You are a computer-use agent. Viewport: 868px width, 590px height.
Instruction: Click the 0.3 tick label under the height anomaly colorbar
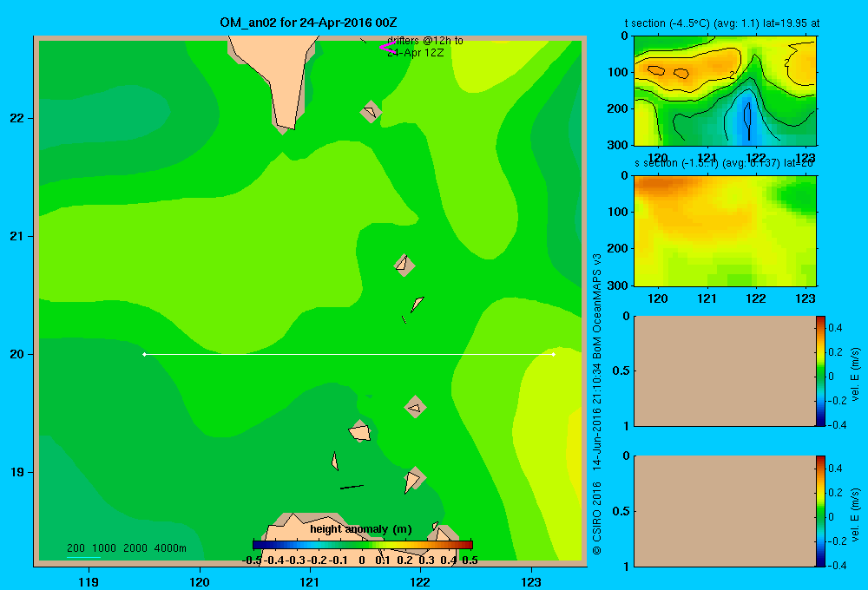point(426,560)
